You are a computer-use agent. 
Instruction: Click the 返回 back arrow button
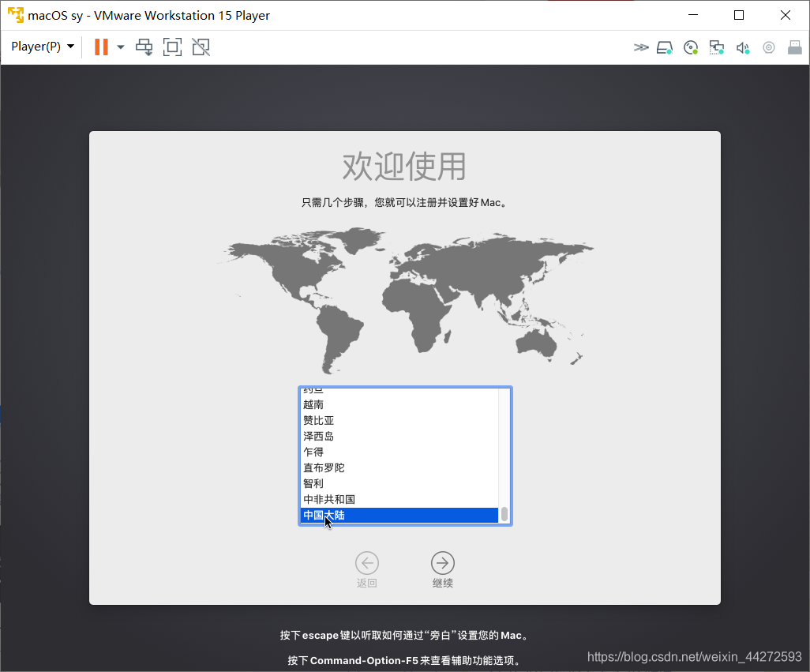367,563
